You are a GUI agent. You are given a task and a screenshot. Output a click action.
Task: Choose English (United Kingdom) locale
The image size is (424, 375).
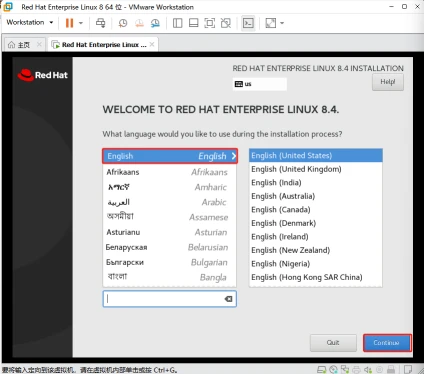[x=316, y=169]
